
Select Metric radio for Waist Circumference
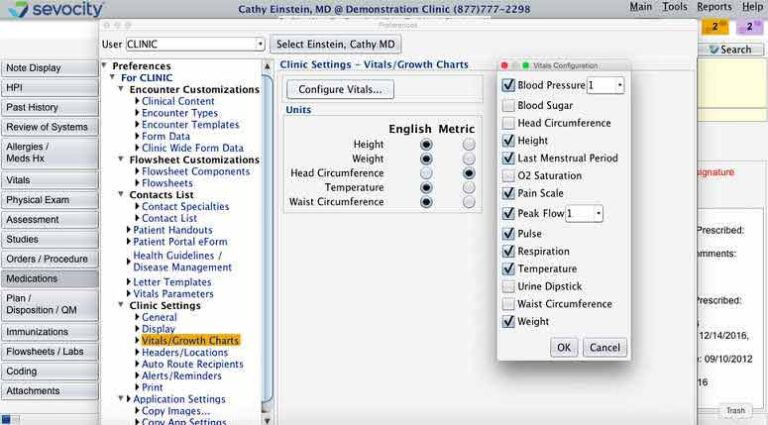[469, 202]
